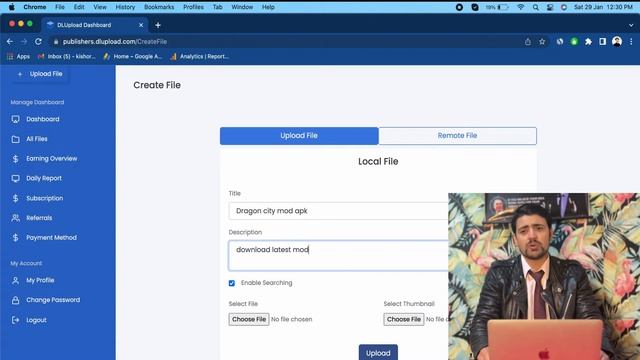The width and height of the screenshot is (640, 360).
Task: Open the Wi-Fi status icon
Action: point(521,7)
